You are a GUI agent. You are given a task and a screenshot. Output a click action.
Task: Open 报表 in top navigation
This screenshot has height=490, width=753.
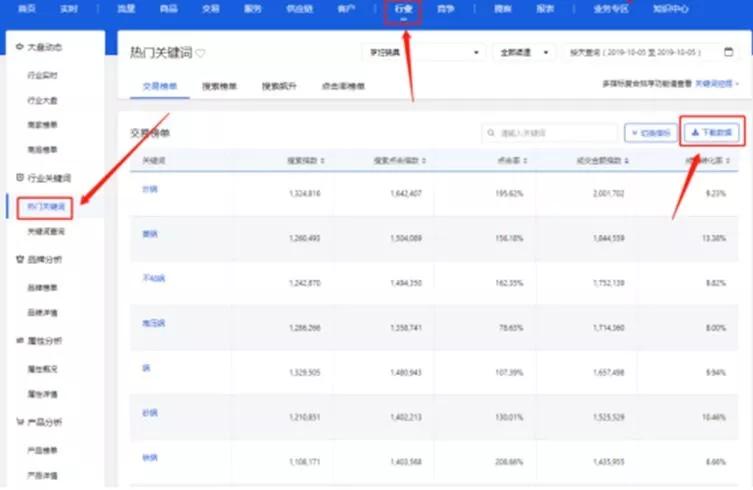pos(545,9)
